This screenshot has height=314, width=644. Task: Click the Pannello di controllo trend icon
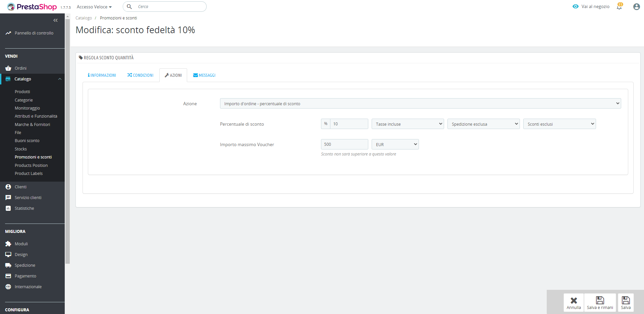[8, 33]
